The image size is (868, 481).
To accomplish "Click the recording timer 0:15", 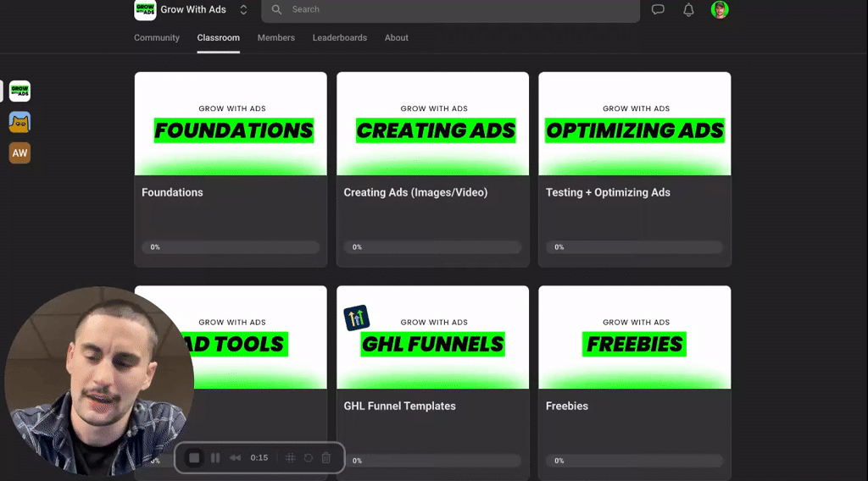I will pyautogui.click(x=259, y=458).
